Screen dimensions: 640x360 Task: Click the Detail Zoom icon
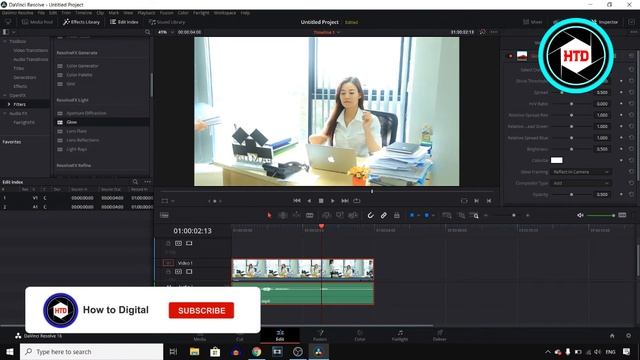461,215
